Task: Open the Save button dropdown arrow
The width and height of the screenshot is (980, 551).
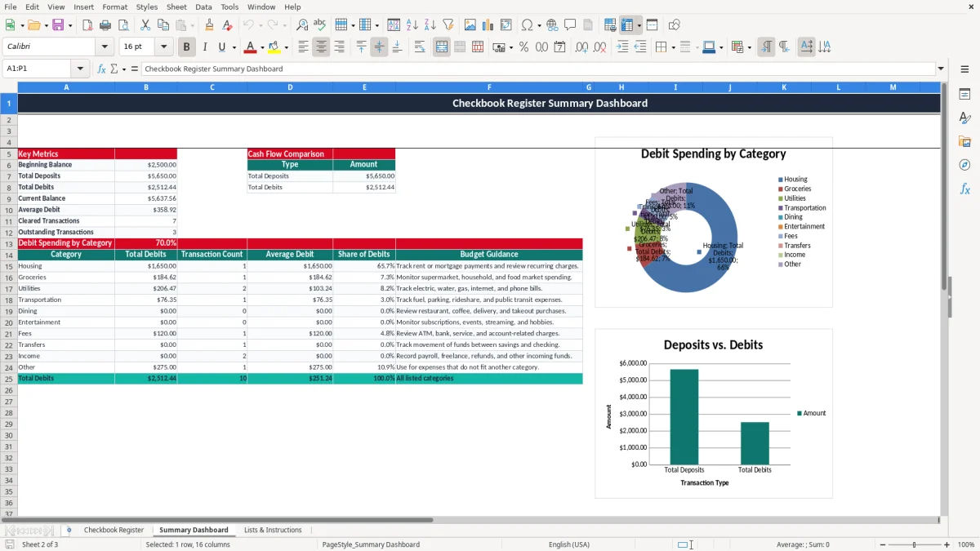Action: (69, 25)
